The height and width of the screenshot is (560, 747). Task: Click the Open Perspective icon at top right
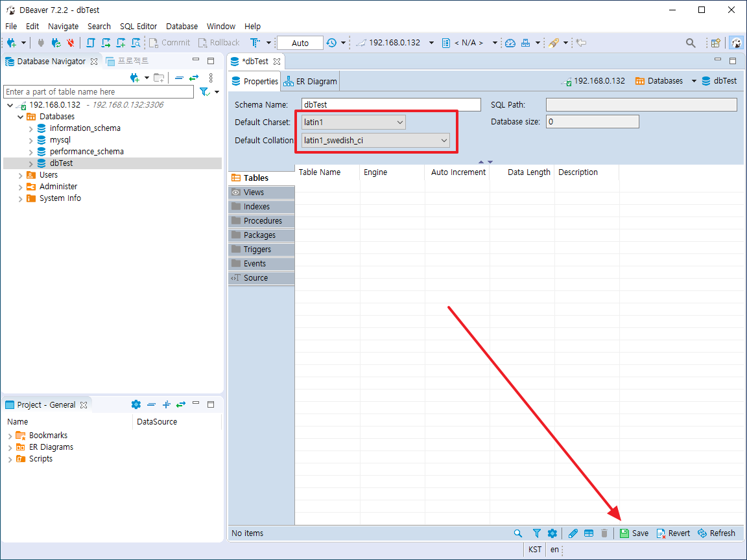(x=716, y=43)
